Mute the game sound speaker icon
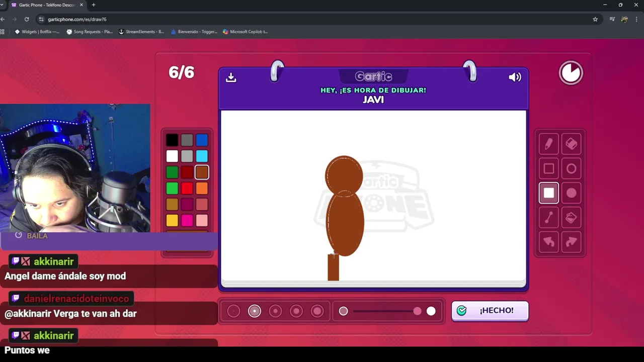The width and height of the screenshot is (644, 362). [515, 77]
